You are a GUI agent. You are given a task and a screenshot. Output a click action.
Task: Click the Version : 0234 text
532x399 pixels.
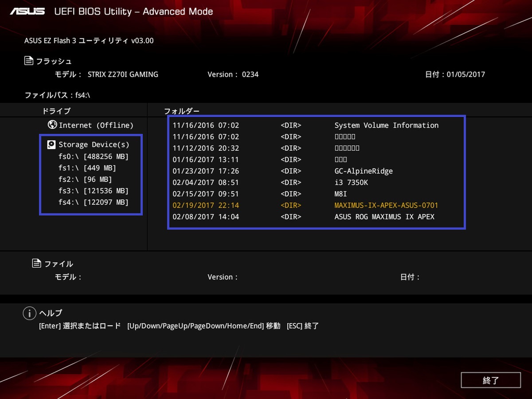pyautogui.click(x=233, y=74)
